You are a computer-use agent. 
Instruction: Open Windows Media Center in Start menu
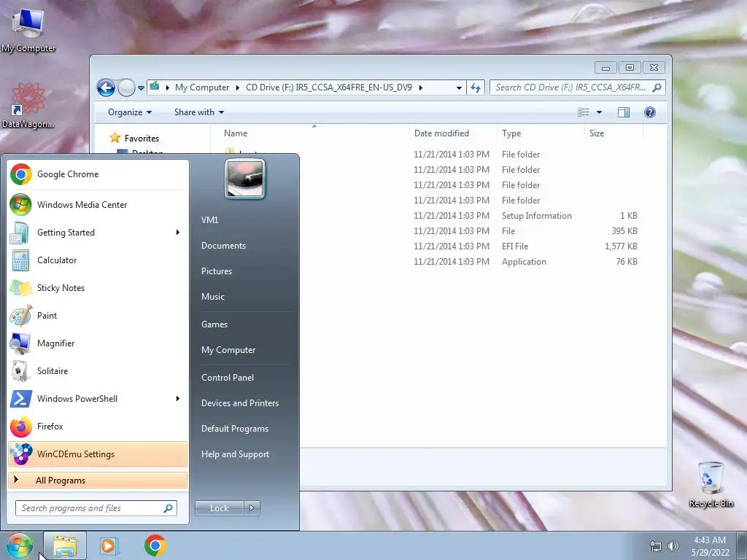pos(98,205)
